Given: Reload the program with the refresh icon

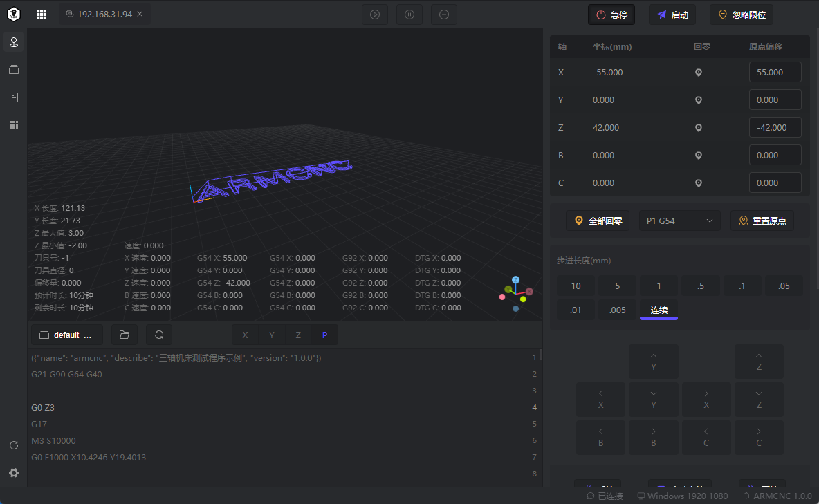Looking at the screenshot, I should click(159, 335).
